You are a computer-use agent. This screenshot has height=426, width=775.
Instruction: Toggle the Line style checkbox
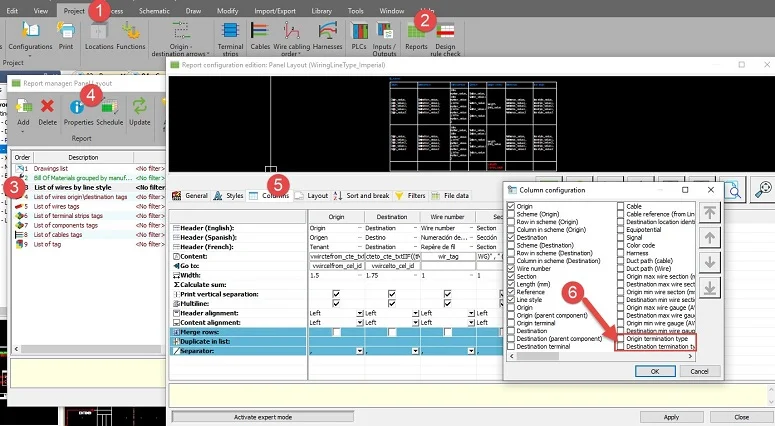511,299
